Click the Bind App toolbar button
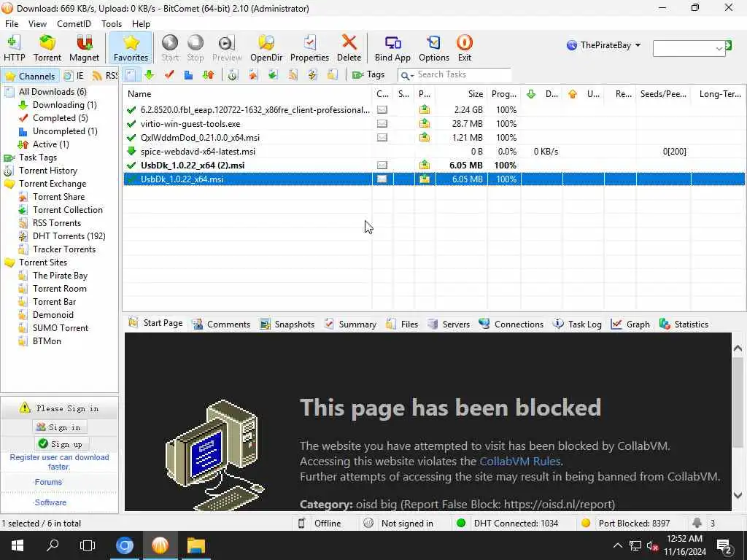This screenshot has height=560, width=747. (x=392, y=48)
